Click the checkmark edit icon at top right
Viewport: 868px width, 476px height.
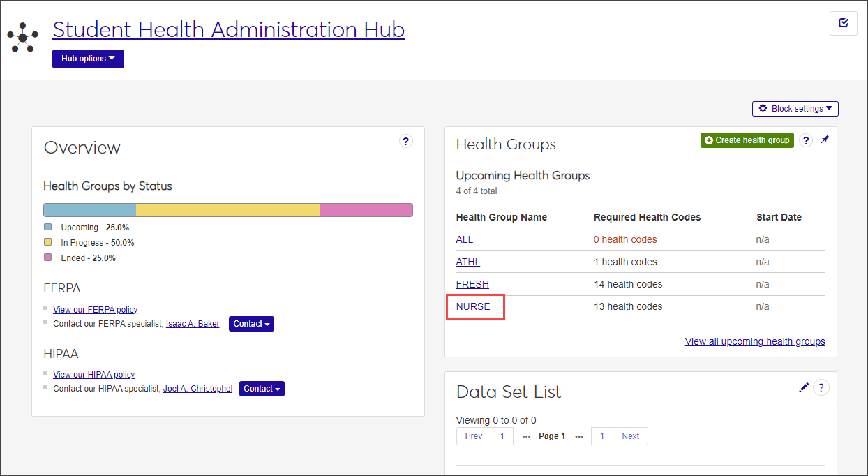pos(843,24)
